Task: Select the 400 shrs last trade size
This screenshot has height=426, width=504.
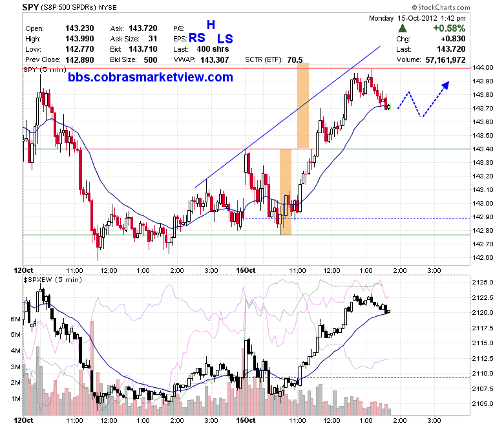Action: click(x=213, y=49)
